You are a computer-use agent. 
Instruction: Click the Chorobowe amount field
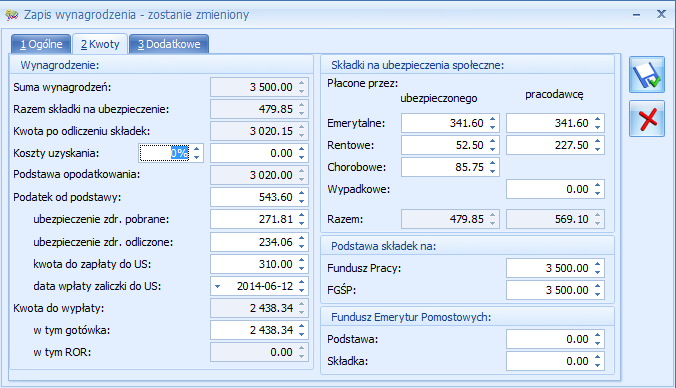(x=445, y=167)
